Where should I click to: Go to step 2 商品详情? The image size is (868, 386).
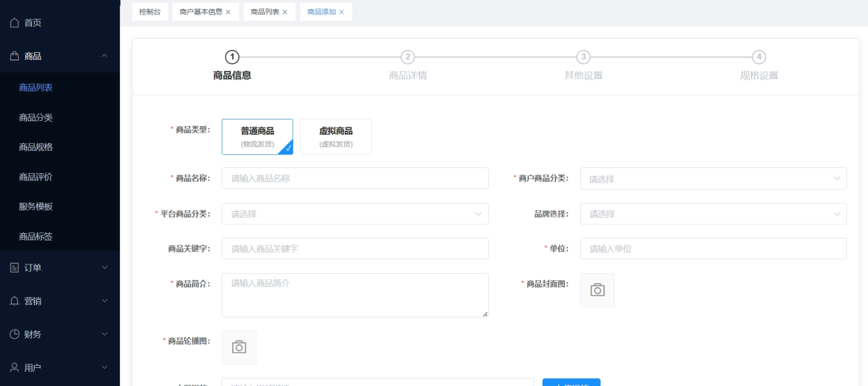[x=408, y=57]
